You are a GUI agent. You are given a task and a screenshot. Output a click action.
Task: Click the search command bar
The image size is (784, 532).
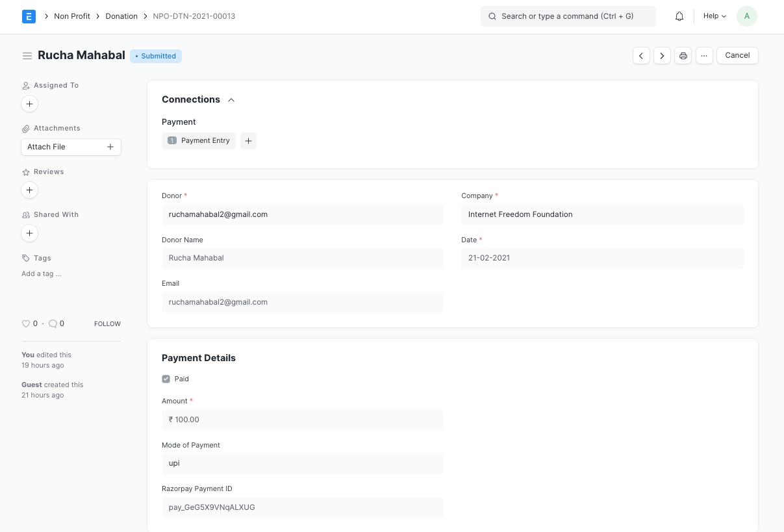click(x=568, y=16)
